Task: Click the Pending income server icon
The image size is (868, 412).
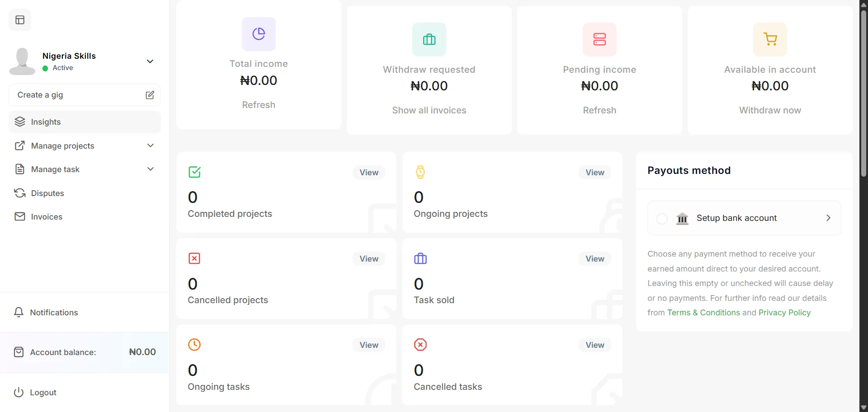Action: (599, 39)
